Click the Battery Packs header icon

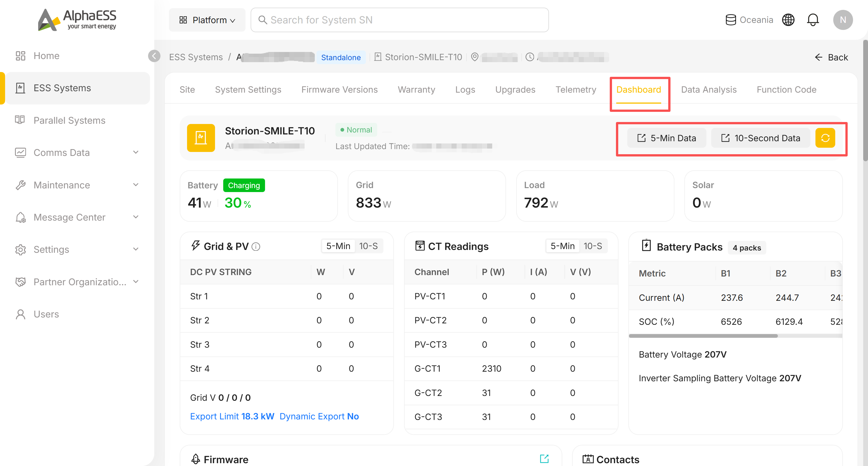646,246
